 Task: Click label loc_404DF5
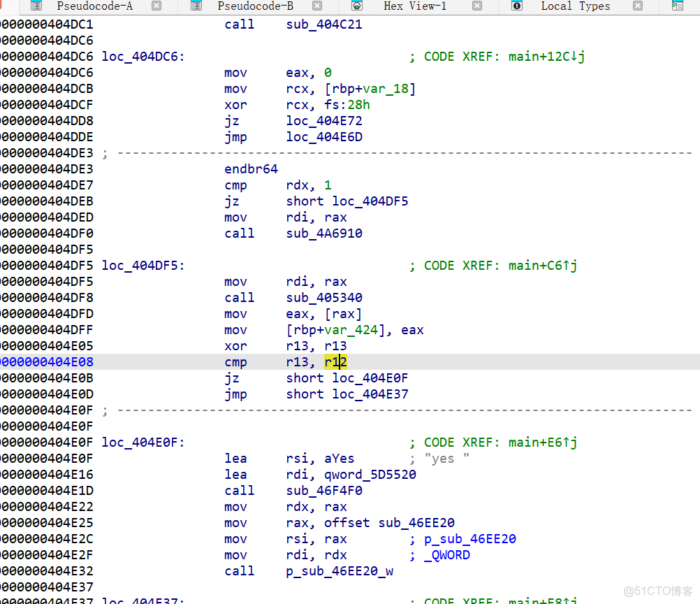143,265
